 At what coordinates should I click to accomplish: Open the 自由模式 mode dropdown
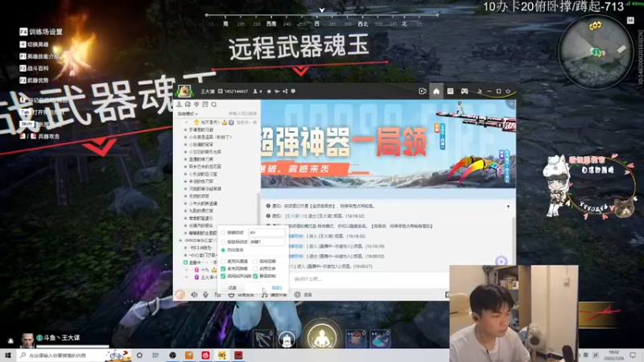click(188, 113)
